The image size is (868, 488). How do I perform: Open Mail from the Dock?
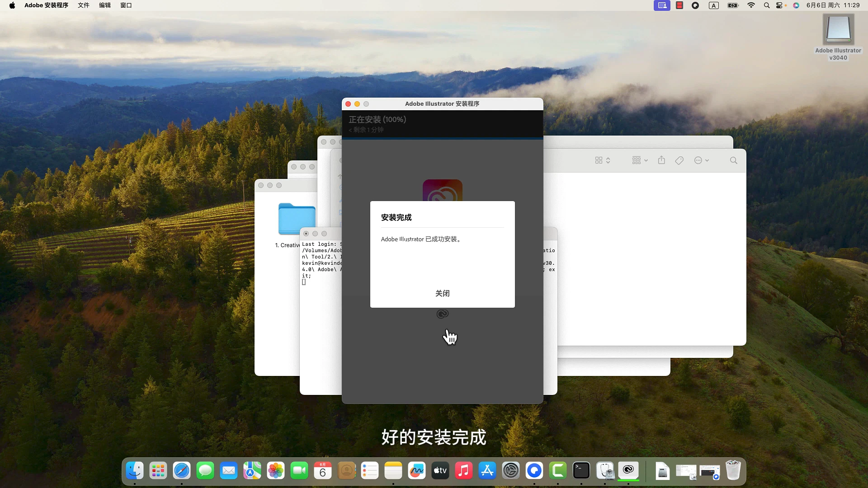(x=229, y=471)
